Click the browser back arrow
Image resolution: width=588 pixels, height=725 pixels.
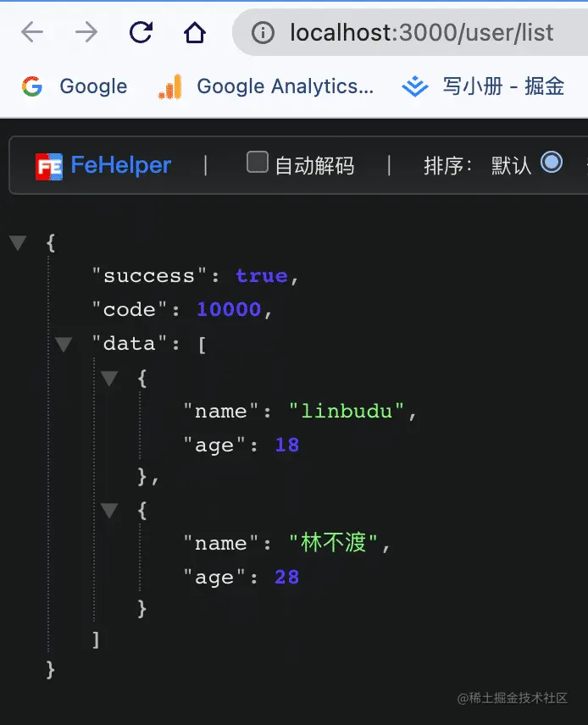tap(32, 32)
